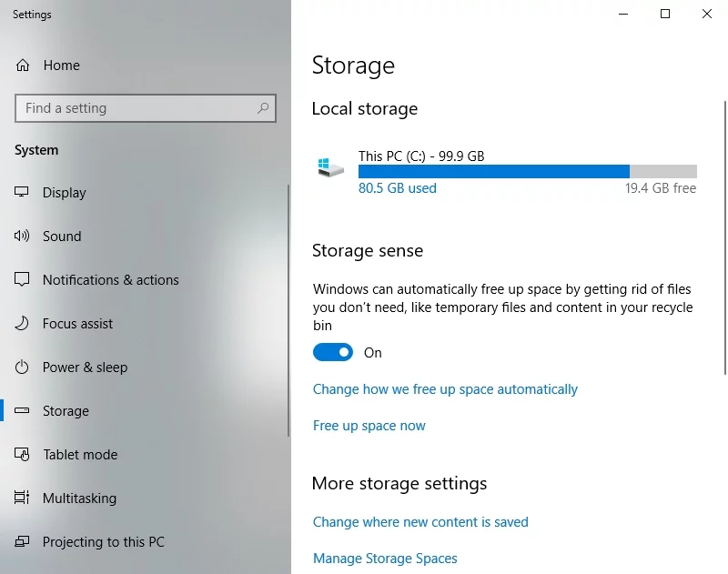The image size is (728, 574).
Task: Open Change how we free up space automatically
Action: point(445,389)
